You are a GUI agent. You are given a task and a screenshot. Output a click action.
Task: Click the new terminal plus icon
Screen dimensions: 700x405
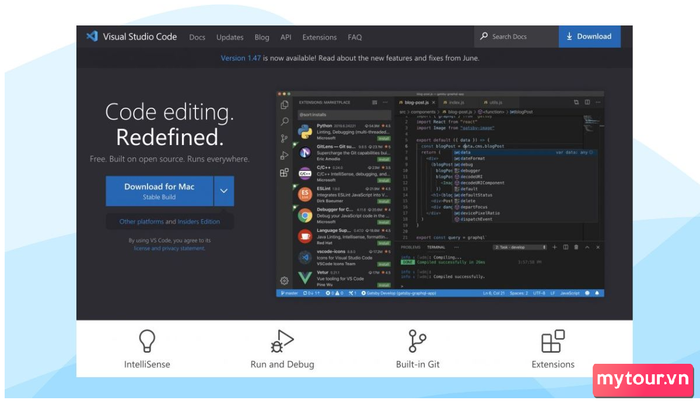[554, 247]
